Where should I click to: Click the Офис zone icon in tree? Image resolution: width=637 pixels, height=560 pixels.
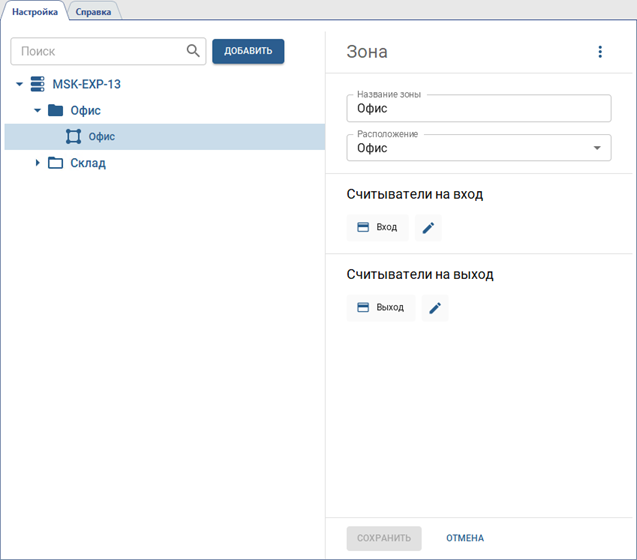pyautogui.click(x=73, y=137)
